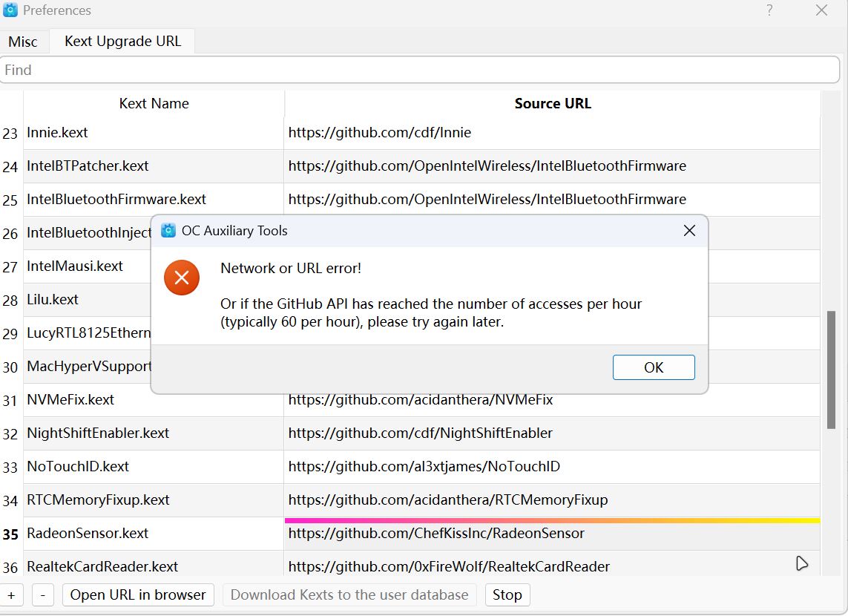Click the vertical scrollbar thumb
This screenshot has width=848, height=616.
pyautogui.click(x=832, y=369)
